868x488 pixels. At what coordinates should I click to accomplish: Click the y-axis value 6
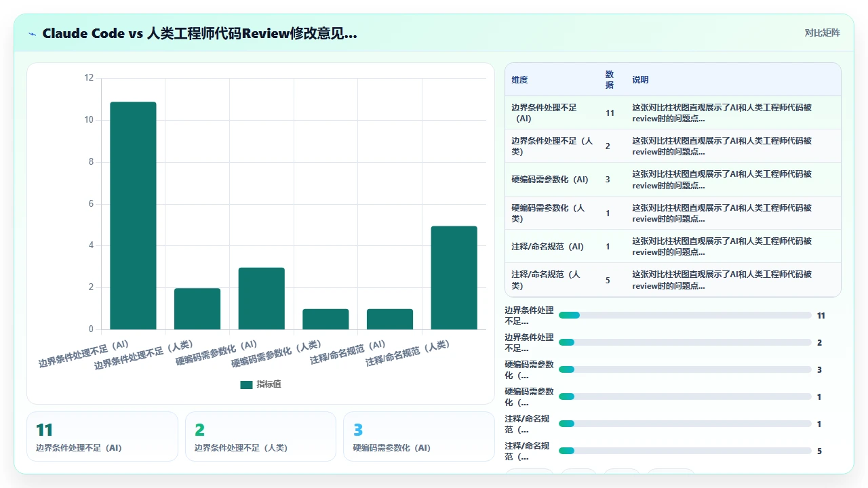click(91, 204)
